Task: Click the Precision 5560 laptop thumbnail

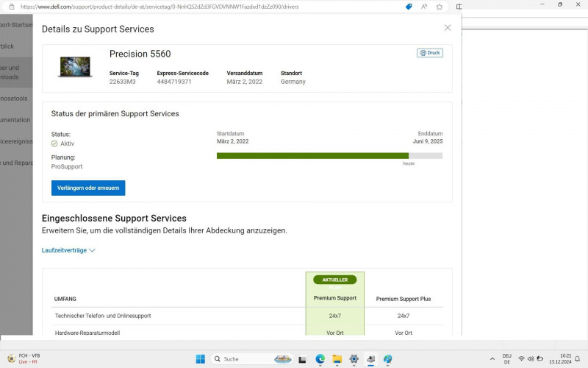Action: point(75,66)
